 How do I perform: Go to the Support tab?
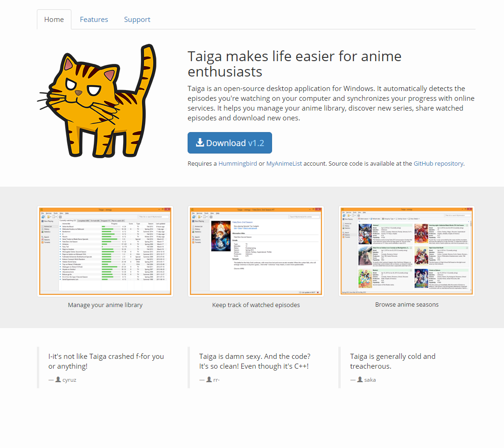click(x=137, y=20)
